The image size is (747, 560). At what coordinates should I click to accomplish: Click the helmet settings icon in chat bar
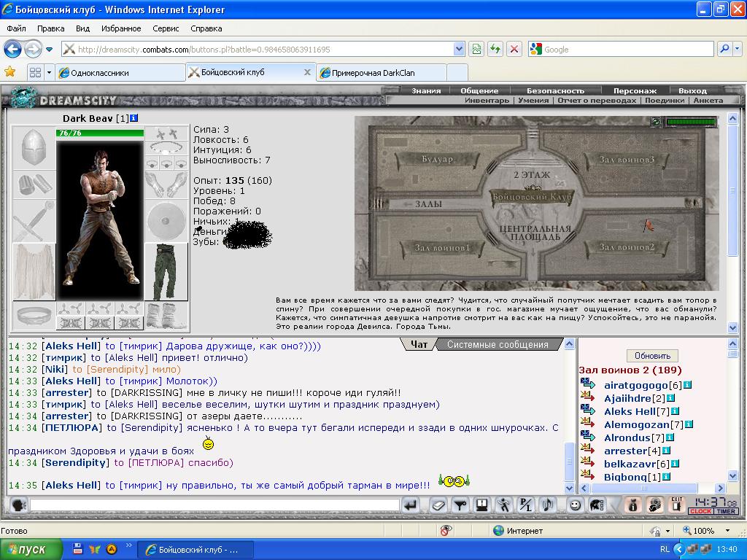(597, 505)
